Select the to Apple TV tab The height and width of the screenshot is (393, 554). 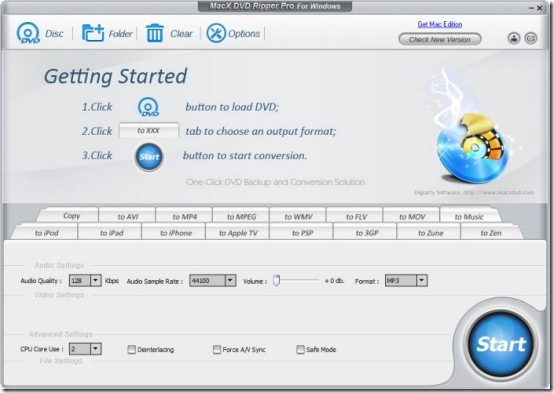point(238,233)
